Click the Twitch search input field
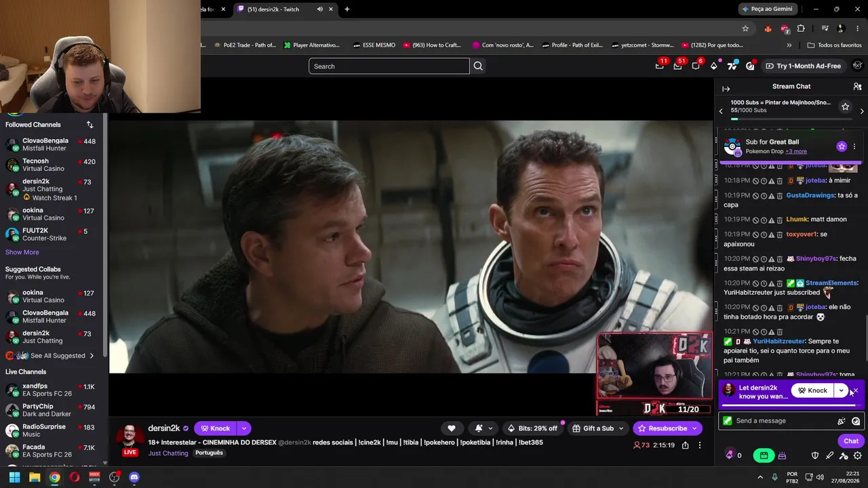Image resolution: width=868 pixels, height=488 pixels. tap(389, 66)
